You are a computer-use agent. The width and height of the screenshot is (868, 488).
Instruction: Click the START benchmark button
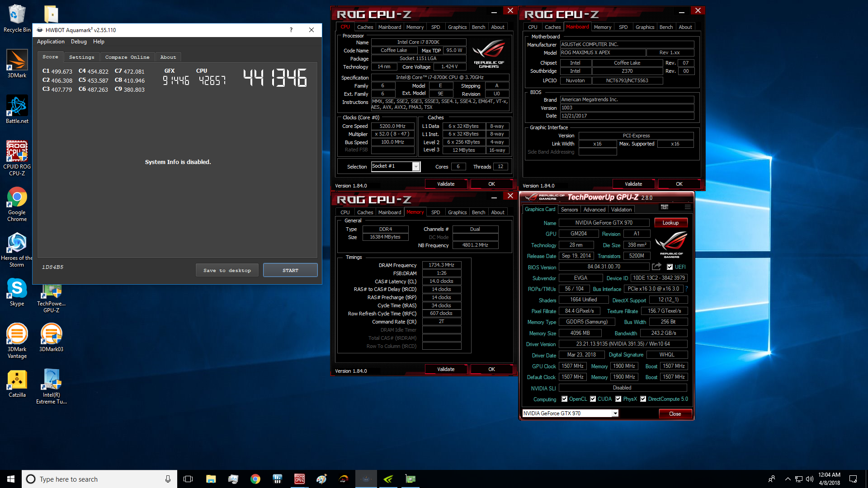coord(290,270)
